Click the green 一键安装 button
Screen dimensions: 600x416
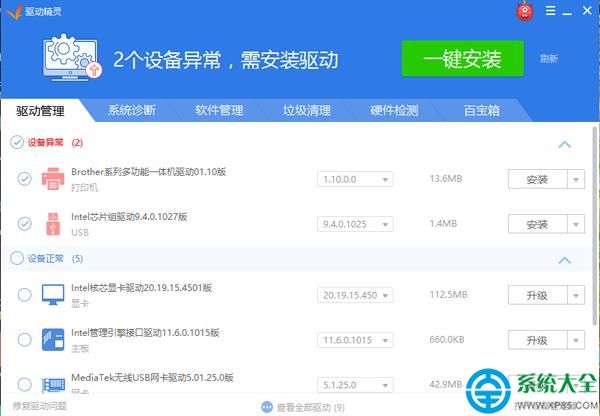463,58
